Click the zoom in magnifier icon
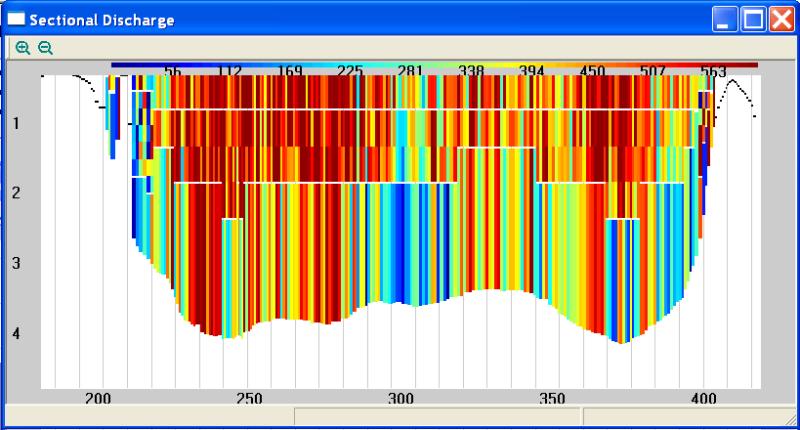Screen dimensions: 800x430 click(23, 47)
